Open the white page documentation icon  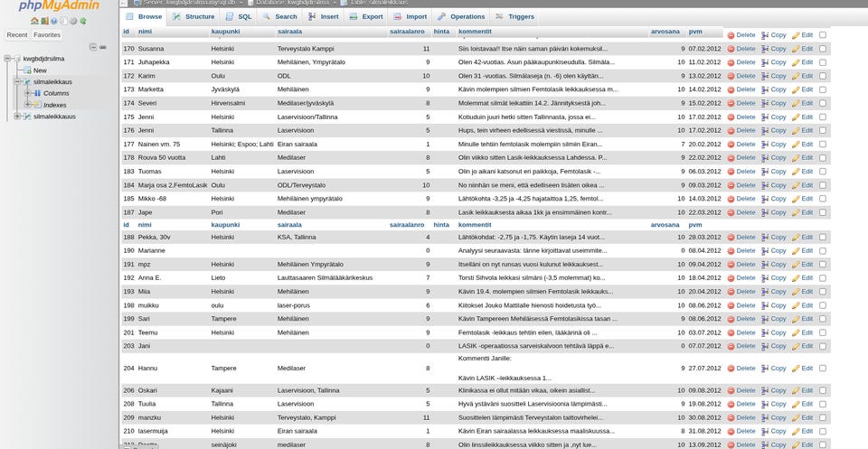pos(63,21)
